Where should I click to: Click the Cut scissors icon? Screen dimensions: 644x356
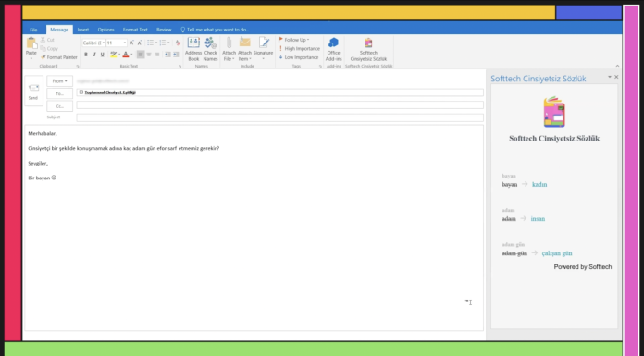click(x=43, y=40)
